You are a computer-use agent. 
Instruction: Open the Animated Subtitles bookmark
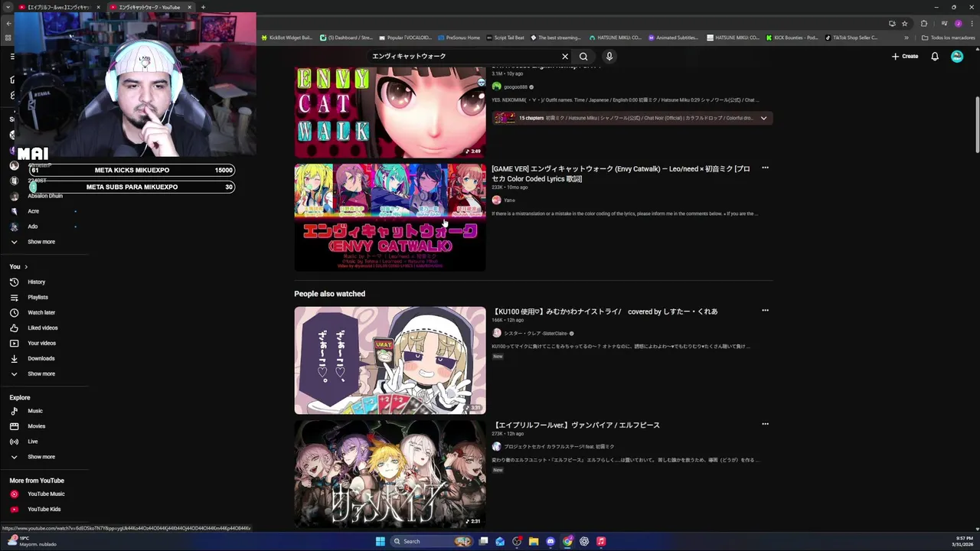[673, 37]
